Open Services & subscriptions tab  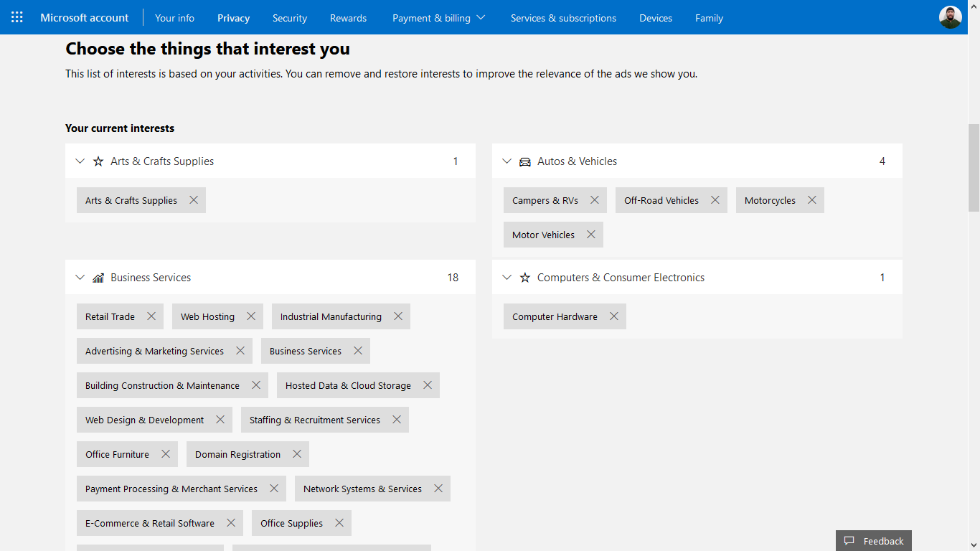(x=563, y=18)
